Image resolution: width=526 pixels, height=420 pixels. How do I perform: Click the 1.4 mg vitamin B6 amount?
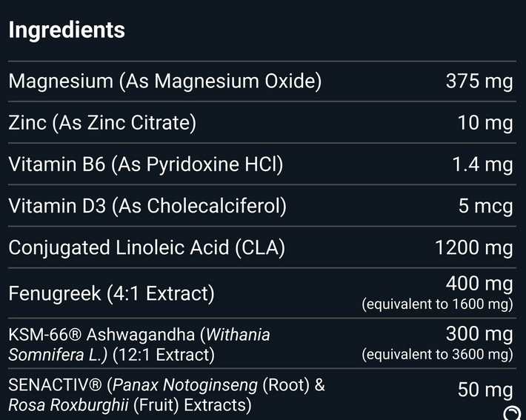482,164
